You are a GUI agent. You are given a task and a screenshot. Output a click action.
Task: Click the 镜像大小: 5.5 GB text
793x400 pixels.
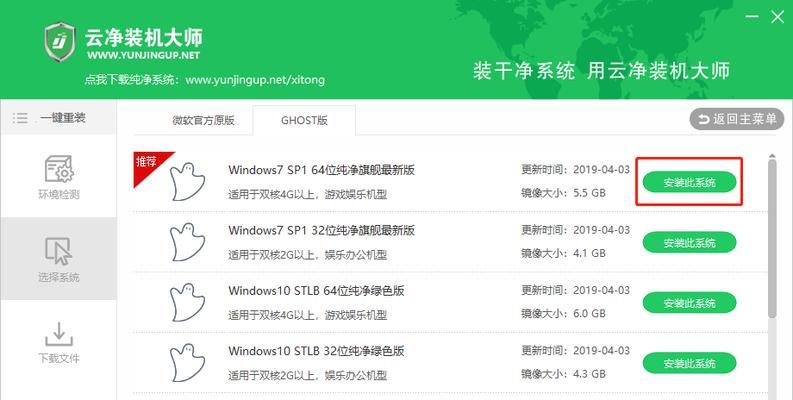coord(563,193)
